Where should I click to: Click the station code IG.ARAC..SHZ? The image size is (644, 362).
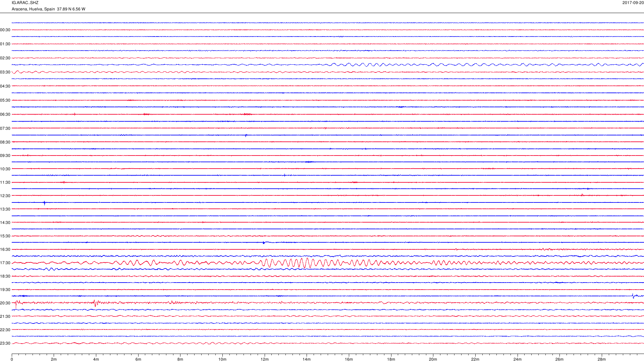(25, 3)
